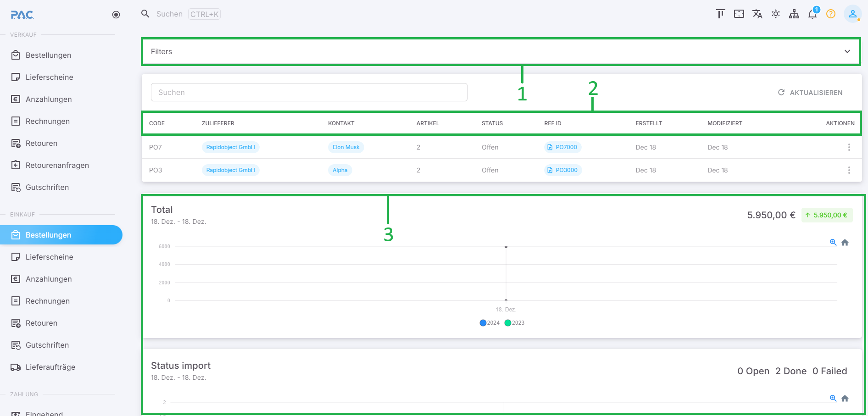This screenshot has width=868, height=416.
Task: Click the table search input field
Action: pos(309,92)
